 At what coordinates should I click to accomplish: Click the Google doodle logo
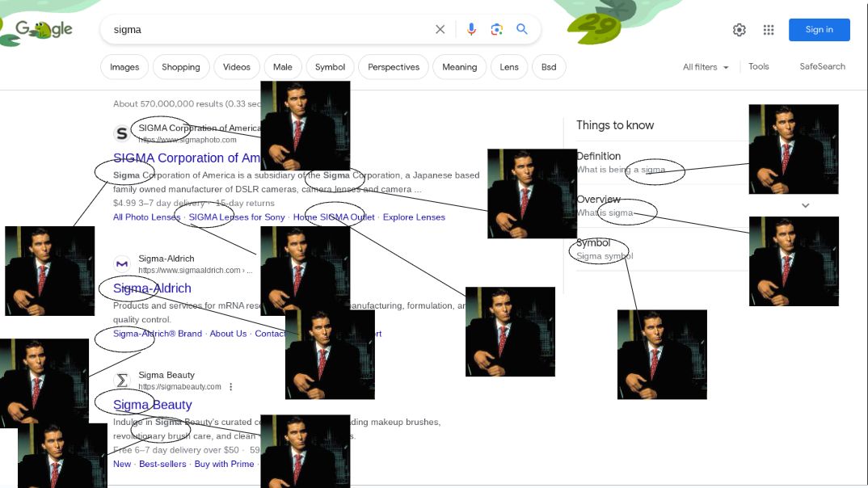point(44,30)
